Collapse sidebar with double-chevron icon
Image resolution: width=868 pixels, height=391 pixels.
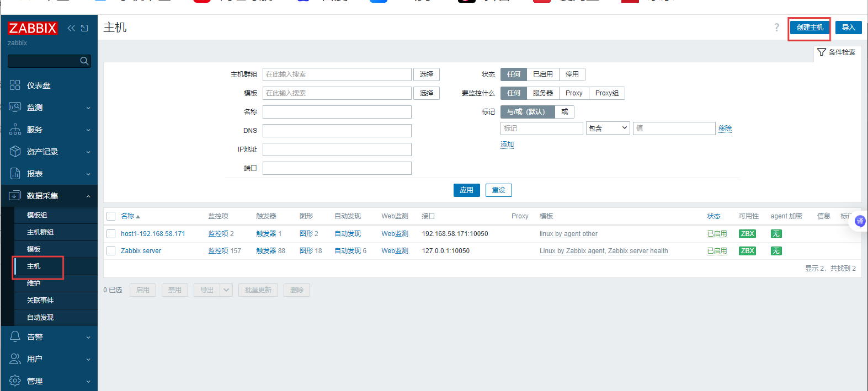[71, 28]
